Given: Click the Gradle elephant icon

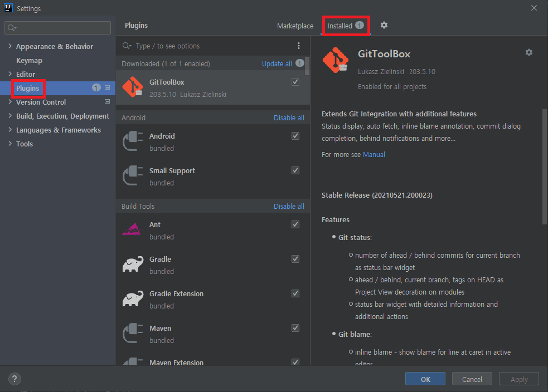Looking at the screenshot, I should (x=133, y=264).
